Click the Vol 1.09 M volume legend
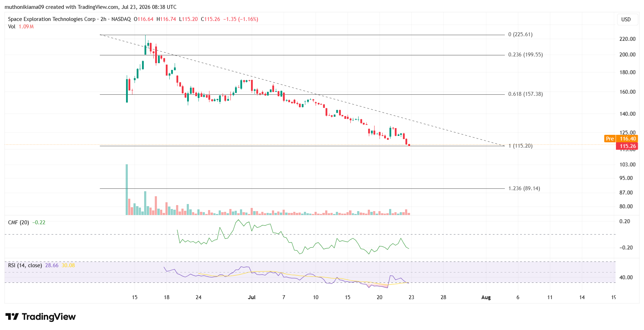The image size is (644, 330). (21, 27)
